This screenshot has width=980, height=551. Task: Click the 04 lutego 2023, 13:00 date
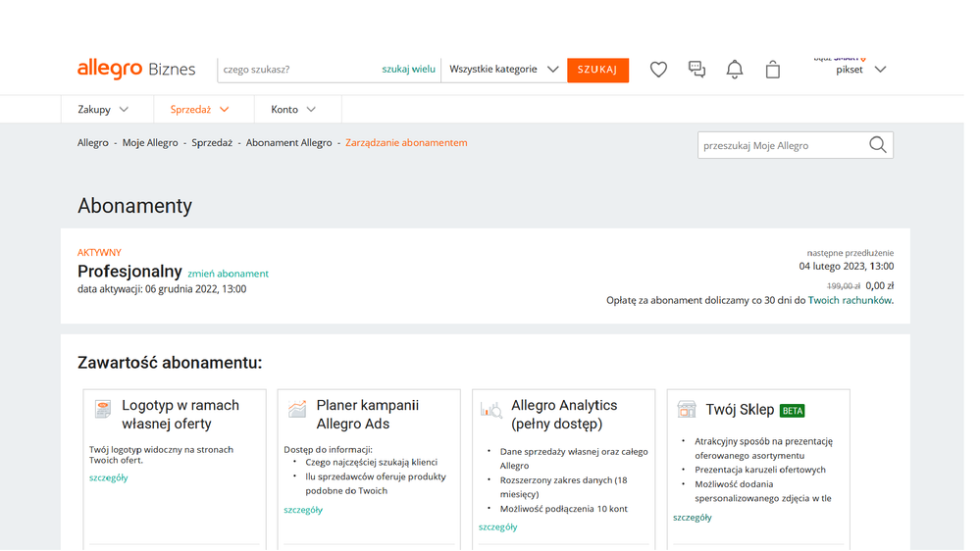(847, 266)
